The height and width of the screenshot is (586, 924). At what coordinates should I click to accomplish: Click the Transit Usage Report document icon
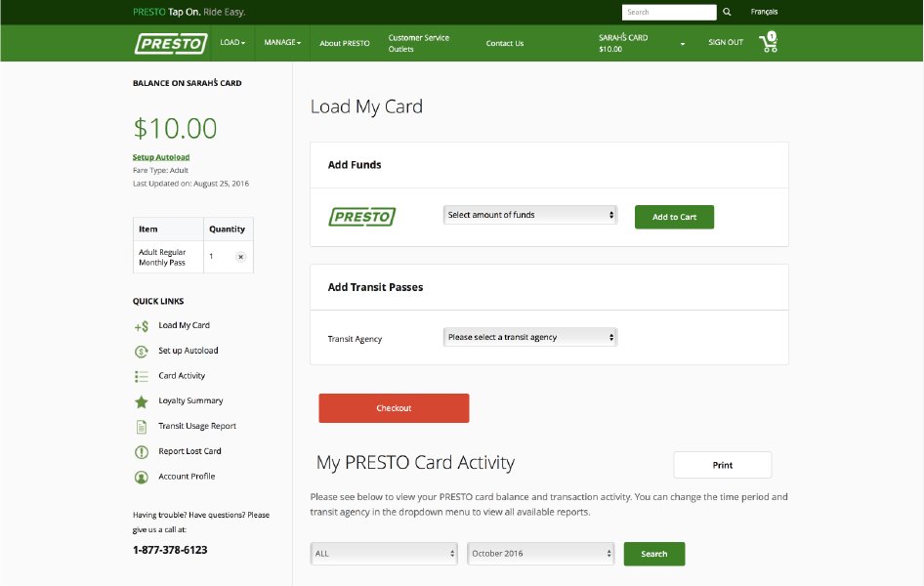(x=142, y=427)
